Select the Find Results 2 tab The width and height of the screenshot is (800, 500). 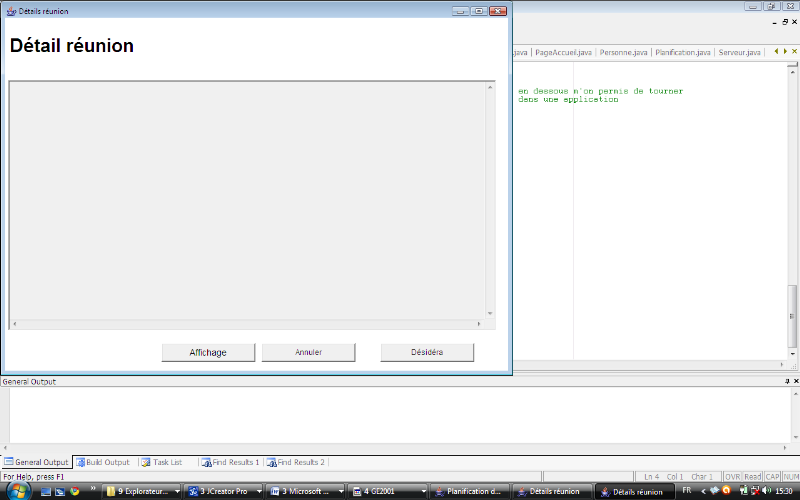pos(296,462)
